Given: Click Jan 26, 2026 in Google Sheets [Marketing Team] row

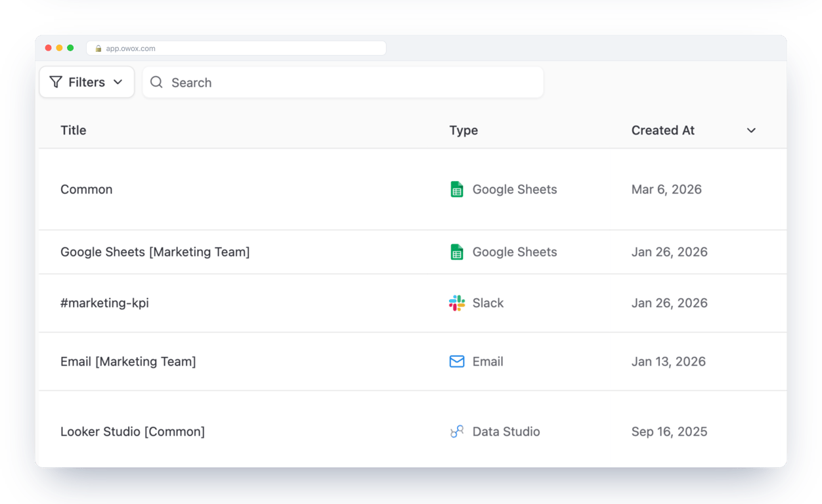Looking at the screenshot, I should coord(670,252).
